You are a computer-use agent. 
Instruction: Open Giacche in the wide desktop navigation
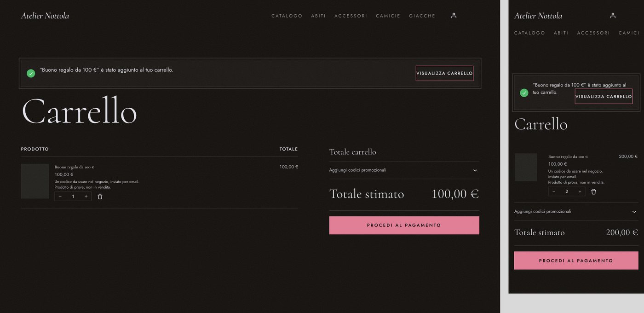[x=422, y=16]
